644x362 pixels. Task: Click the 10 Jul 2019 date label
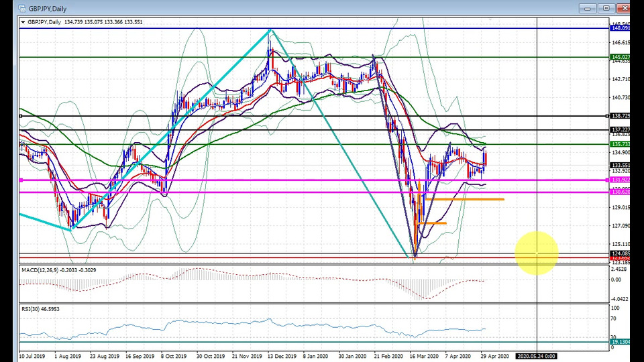tap(32, 356)
